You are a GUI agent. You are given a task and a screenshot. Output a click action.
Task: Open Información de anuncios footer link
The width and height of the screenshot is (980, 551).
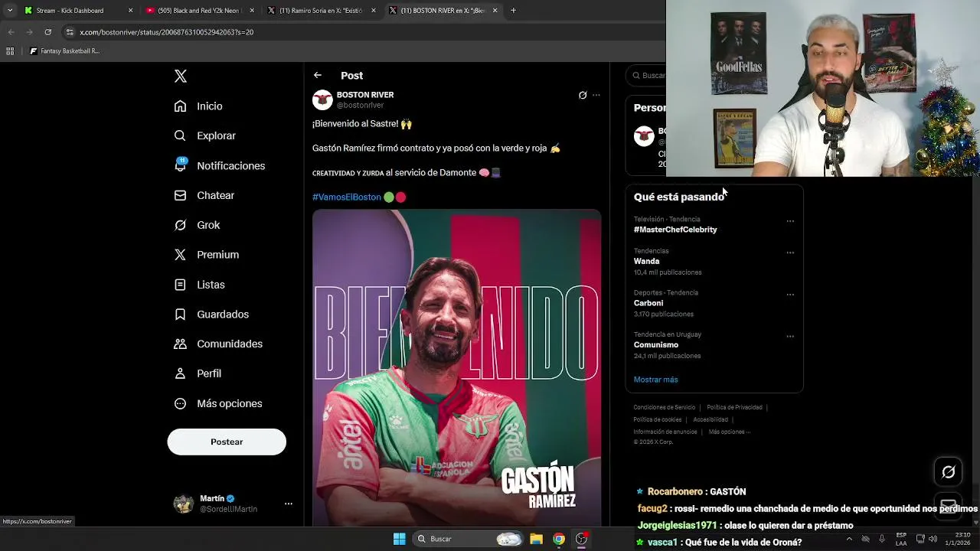pyautogui.click(x=665, y=432)
